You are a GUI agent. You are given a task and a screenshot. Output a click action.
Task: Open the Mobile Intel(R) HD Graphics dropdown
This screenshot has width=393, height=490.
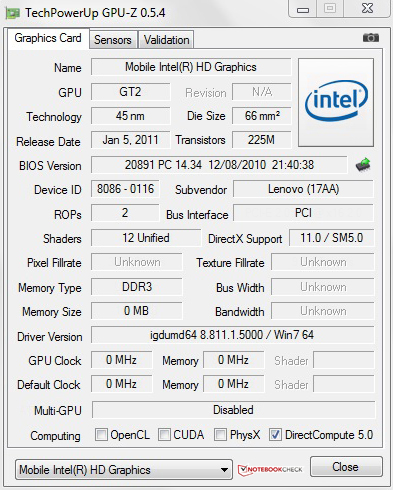pyautogui.click(x=124, y=470)
